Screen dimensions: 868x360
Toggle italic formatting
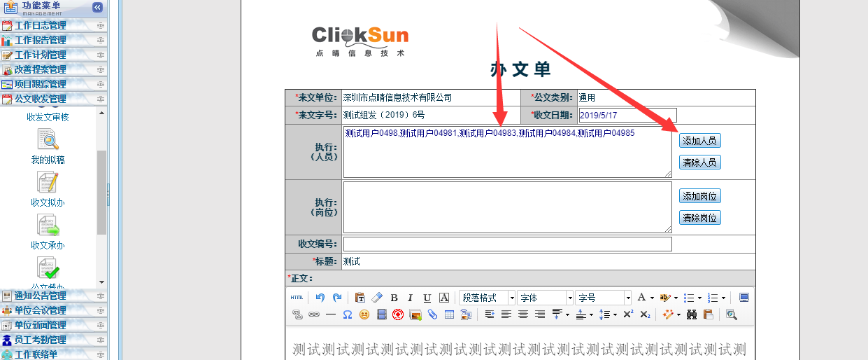click(x=410, y=298)
